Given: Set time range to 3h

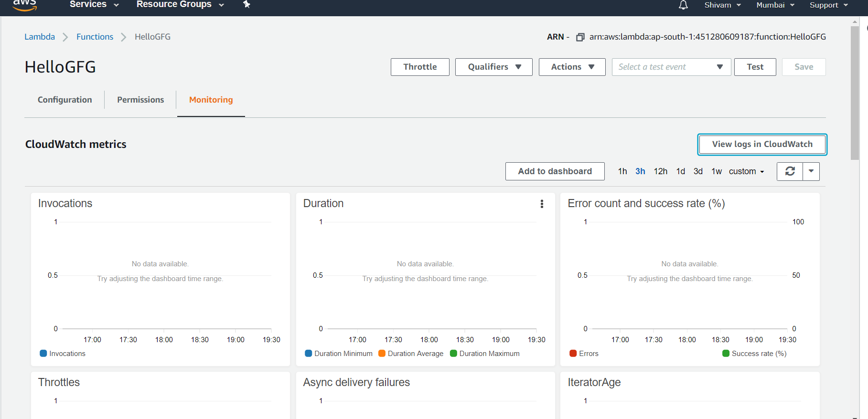Looking at the screenshot, I should pos(640,171).
